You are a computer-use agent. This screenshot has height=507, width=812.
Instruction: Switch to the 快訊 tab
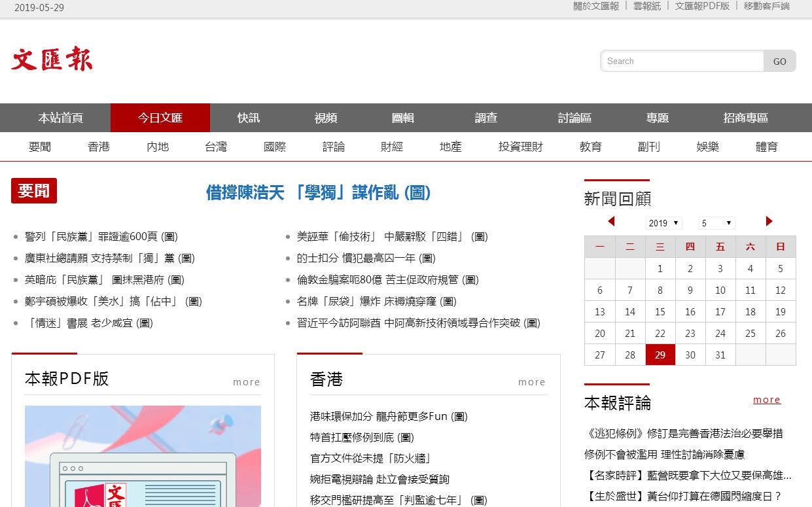(249, 118)
